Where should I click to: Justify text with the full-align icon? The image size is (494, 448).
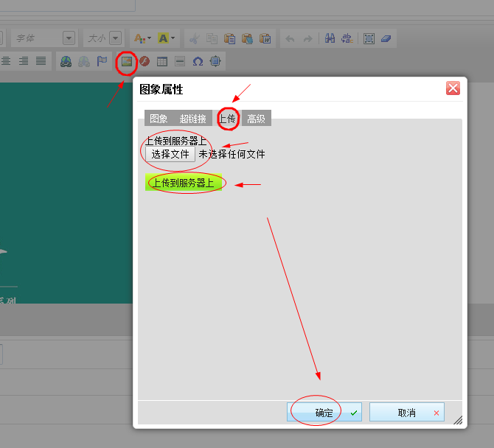[x=41, y=61]
